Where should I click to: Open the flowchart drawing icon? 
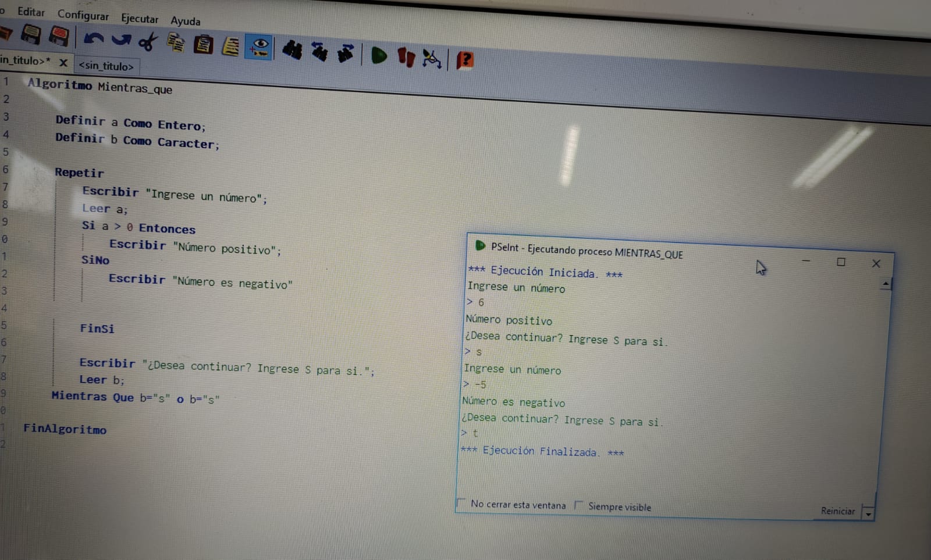431,58
